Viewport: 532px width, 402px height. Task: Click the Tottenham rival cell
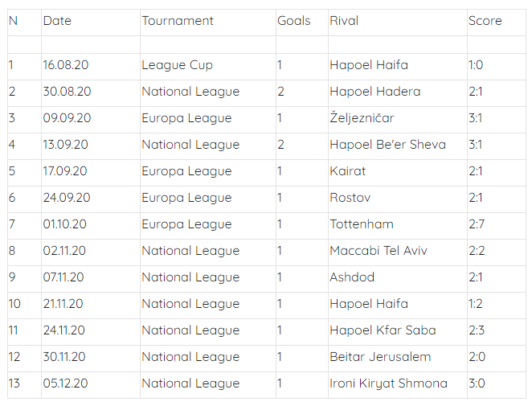[362, 224]
